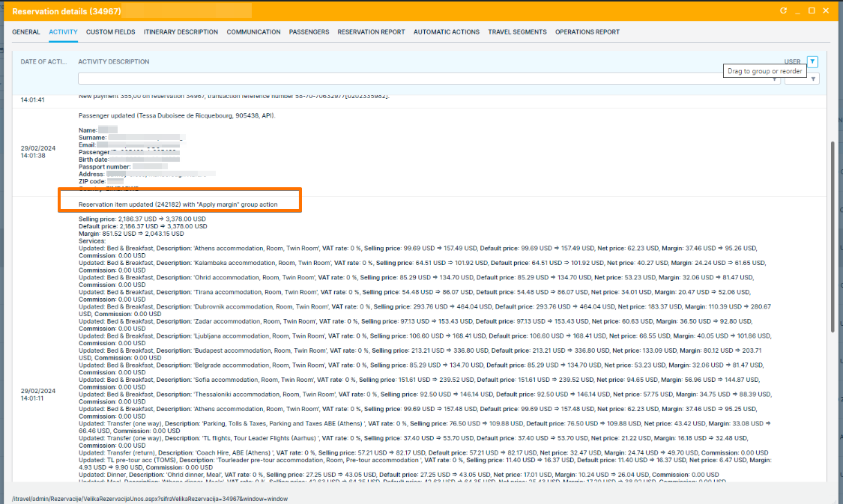Sort by the ACTIVITY DESCRIPTION column header
843x504 pixels.
tap(114, 62)
